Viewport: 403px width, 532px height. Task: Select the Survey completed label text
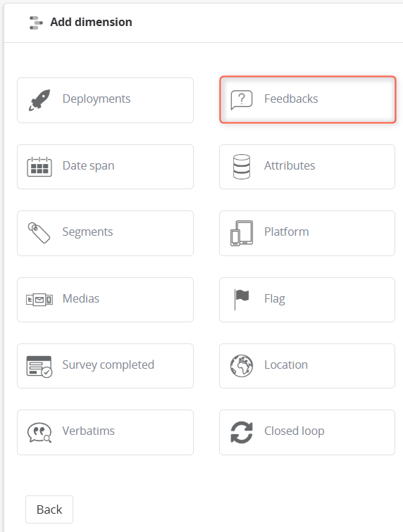[108, 365]
